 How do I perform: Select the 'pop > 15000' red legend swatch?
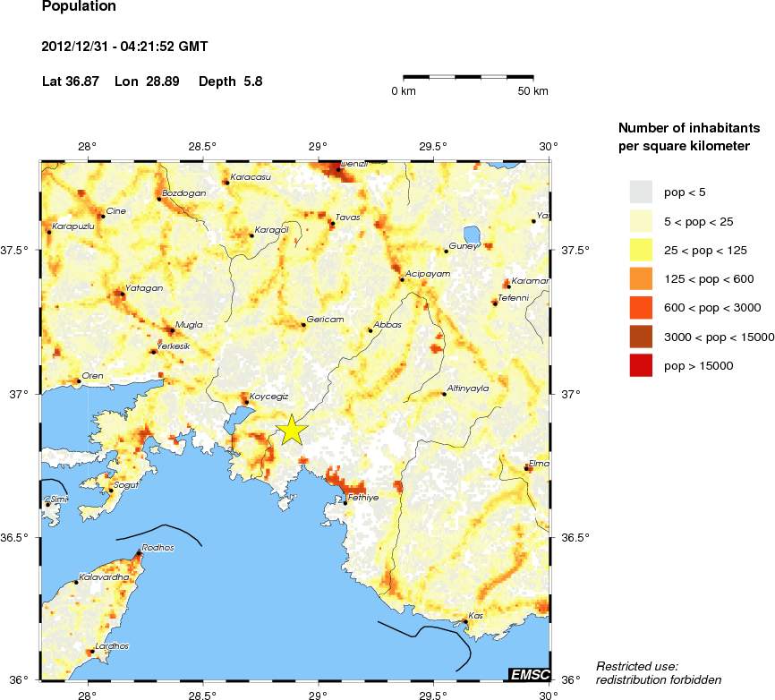pyautogui.click(x=642, y=364)
